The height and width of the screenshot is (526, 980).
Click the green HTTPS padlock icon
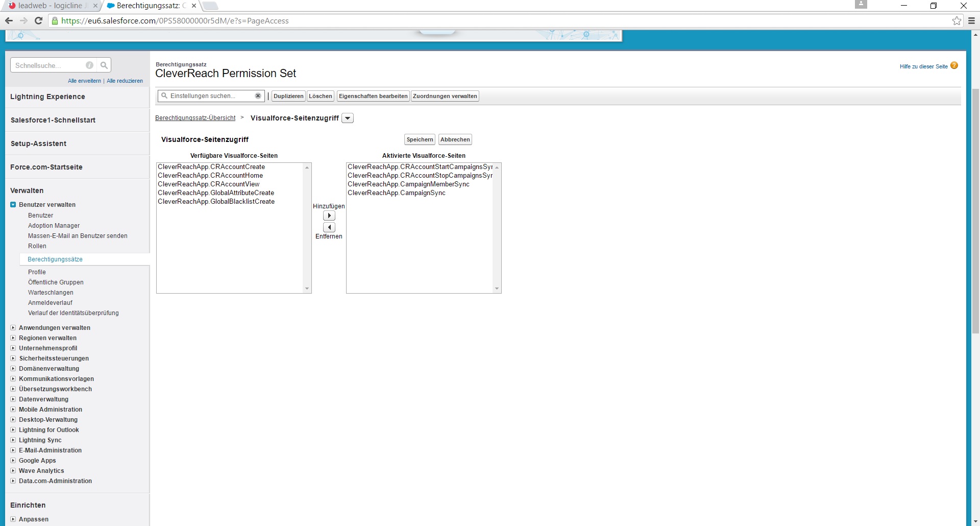[x=55, y=21]
